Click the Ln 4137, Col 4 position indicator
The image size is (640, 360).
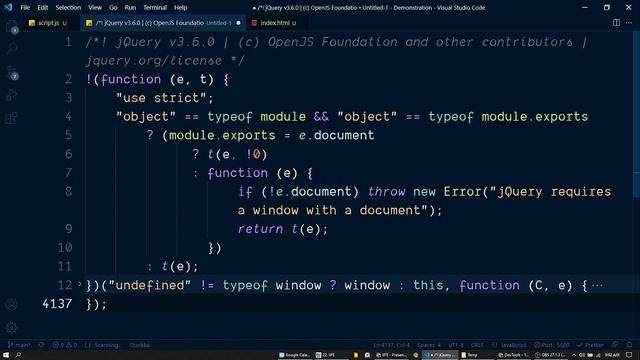point(391,345)
